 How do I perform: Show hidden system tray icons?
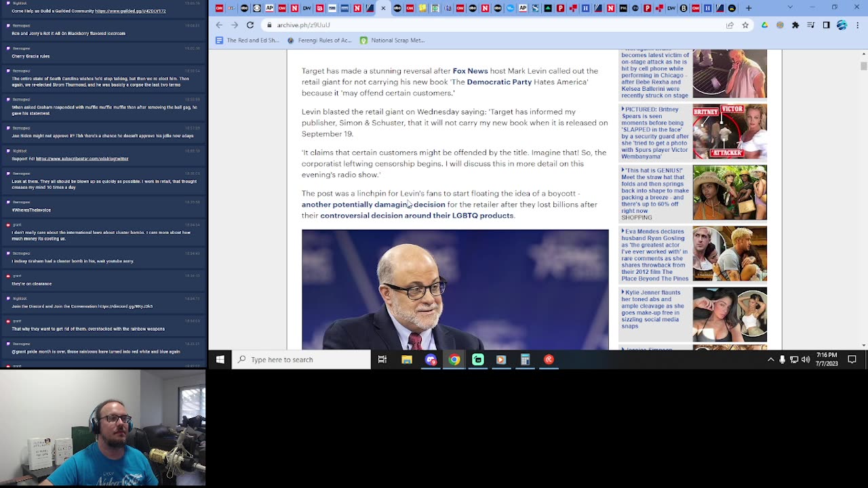click(770, 360)
